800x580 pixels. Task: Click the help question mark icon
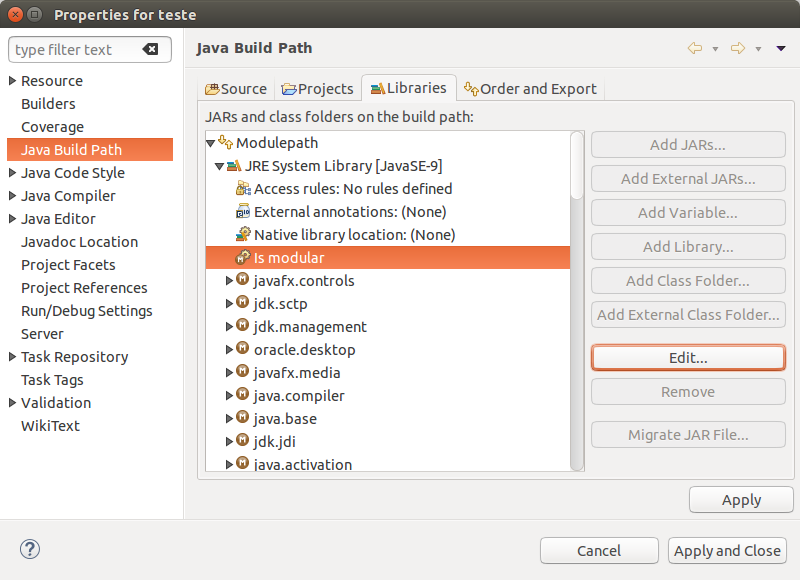pyautogui.click(x=30, y=549)
